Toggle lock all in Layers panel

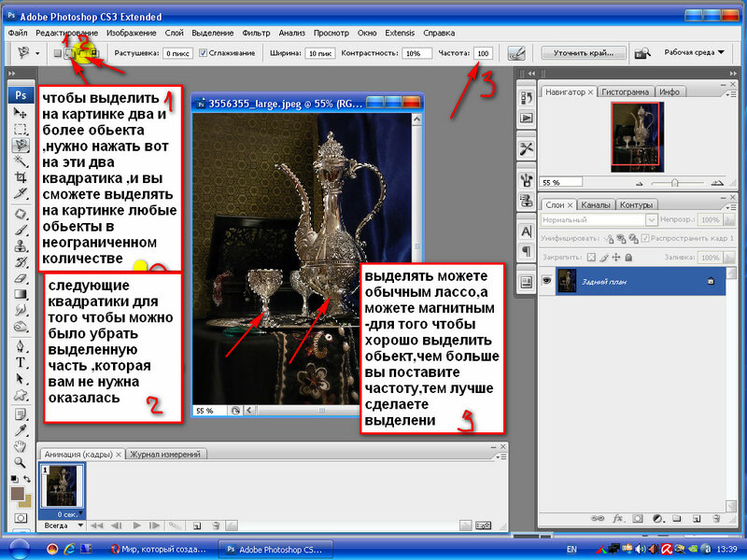628,258
